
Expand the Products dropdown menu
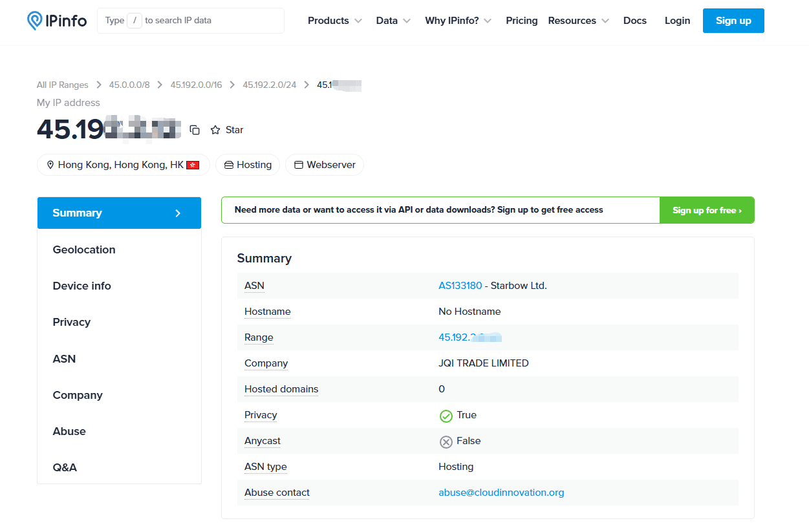[335, 21]
